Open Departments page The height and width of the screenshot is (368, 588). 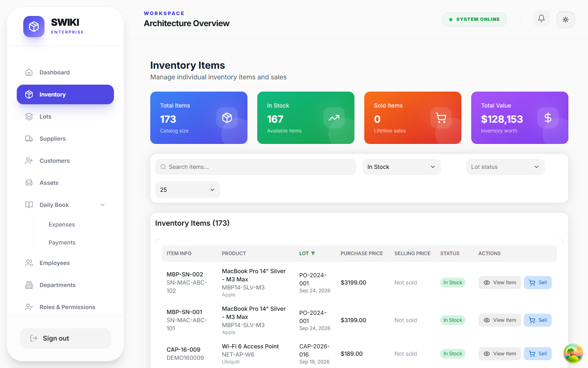pyautogui.click(x=65, y=285)
